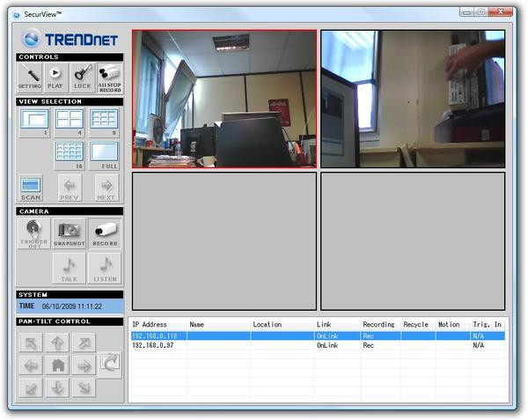This screenshot has height=420, width=528.
Task: Click the Recycle column header
Action: (418, 324)
